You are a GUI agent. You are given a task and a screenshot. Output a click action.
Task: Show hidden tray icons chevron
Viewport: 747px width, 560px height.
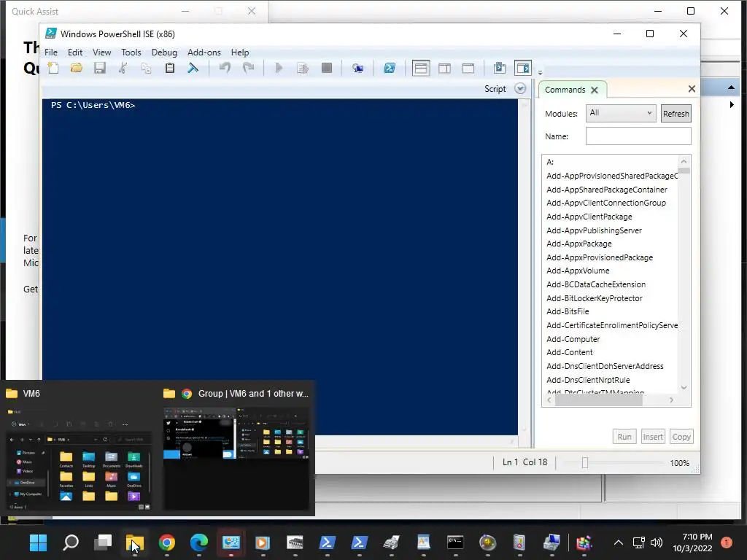coord(619,542)
